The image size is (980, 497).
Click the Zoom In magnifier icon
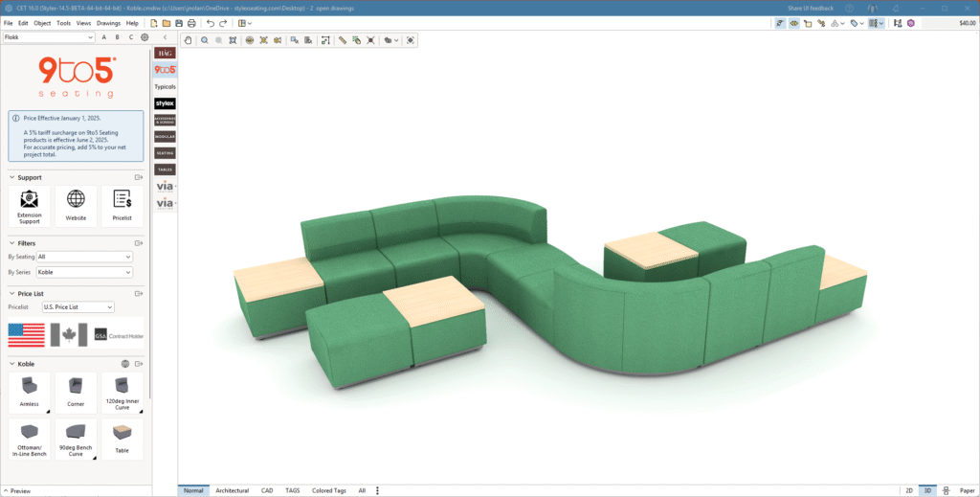click(205, 40)
